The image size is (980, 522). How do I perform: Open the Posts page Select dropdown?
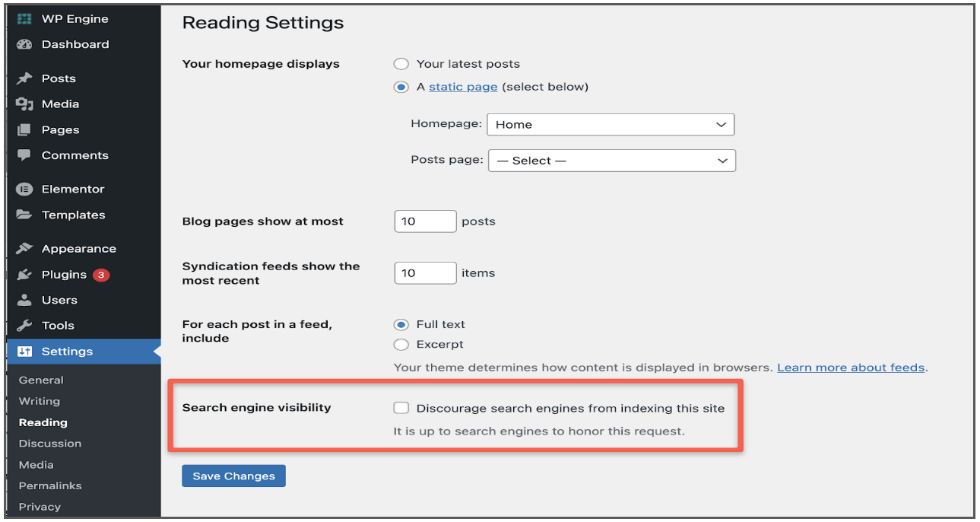coord(612,161)
